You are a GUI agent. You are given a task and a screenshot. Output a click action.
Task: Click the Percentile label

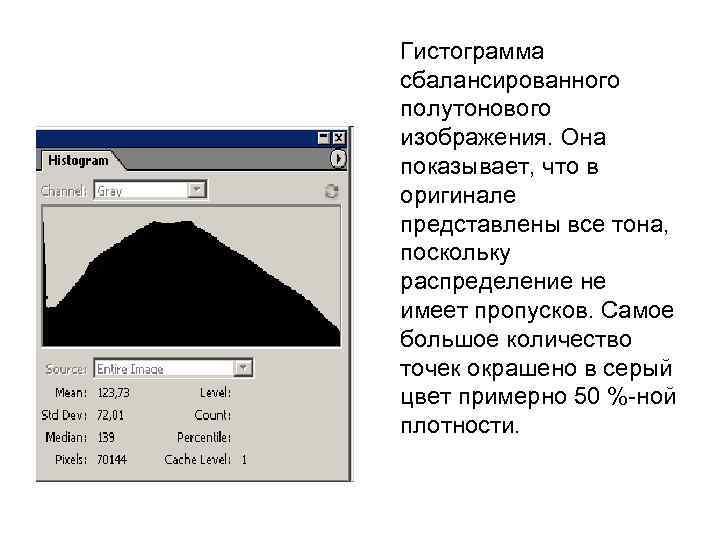(204, 438)
